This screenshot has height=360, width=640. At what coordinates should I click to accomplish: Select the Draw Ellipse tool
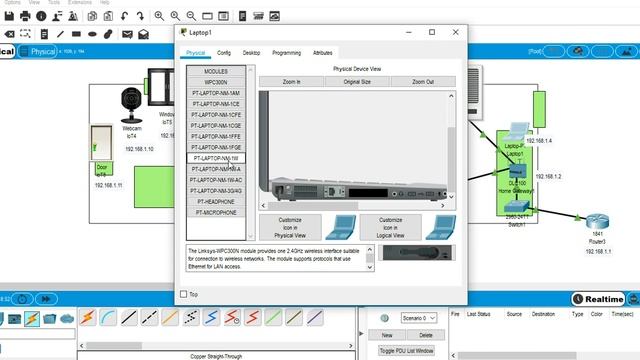point(92,34)
